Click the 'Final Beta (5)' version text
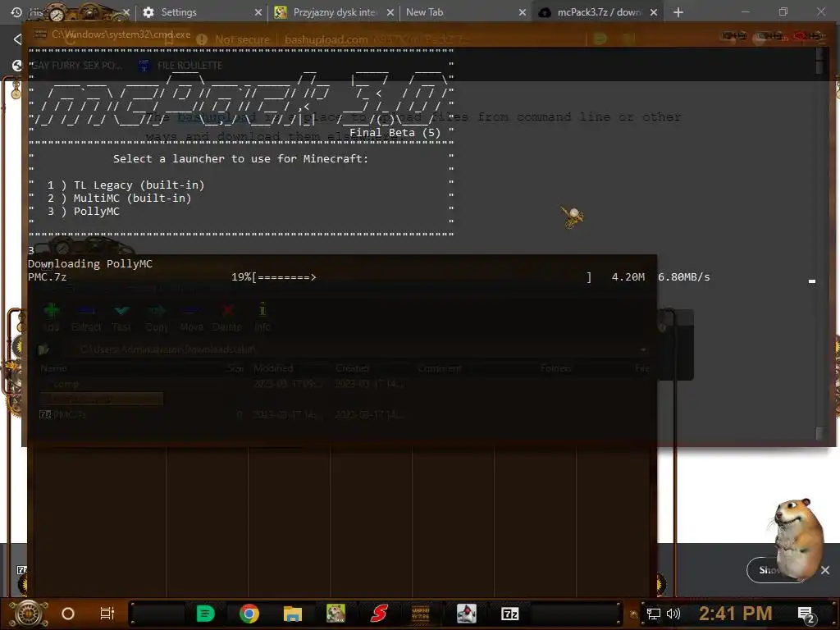This screenshot has width=840, height=630. point(395,133)
